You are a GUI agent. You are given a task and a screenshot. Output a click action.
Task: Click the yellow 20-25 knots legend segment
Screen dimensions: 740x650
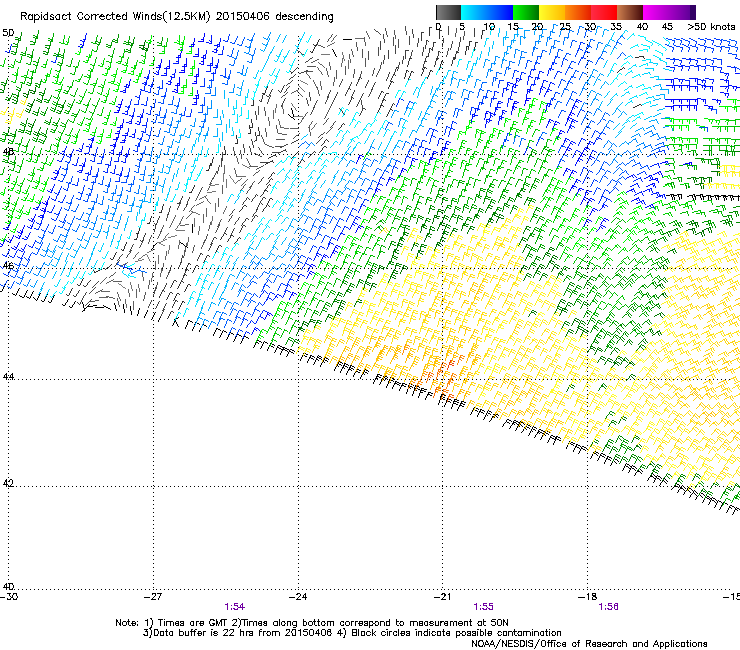coord(552,12)
